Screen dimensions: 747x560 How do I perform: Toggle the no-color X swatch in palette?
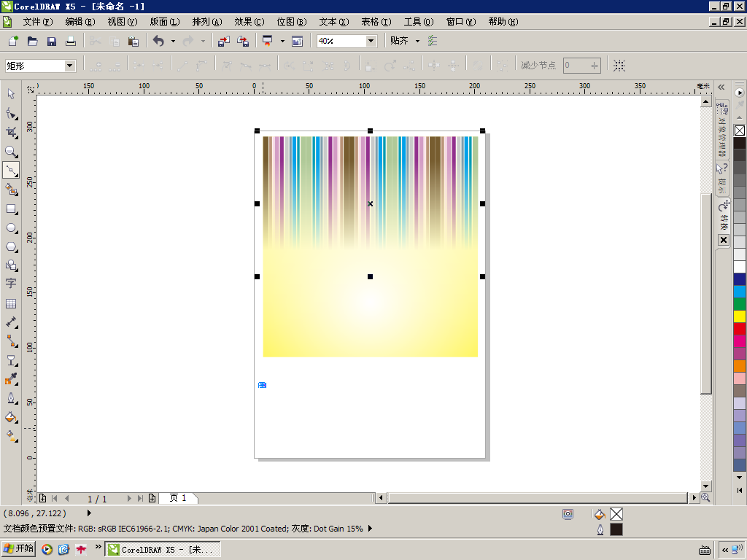(739, 131)
